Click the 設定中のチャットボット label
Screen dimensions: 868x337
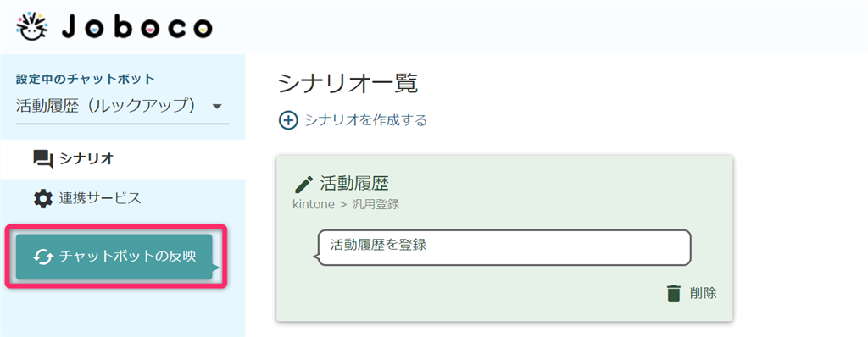(x=86, y=79)
